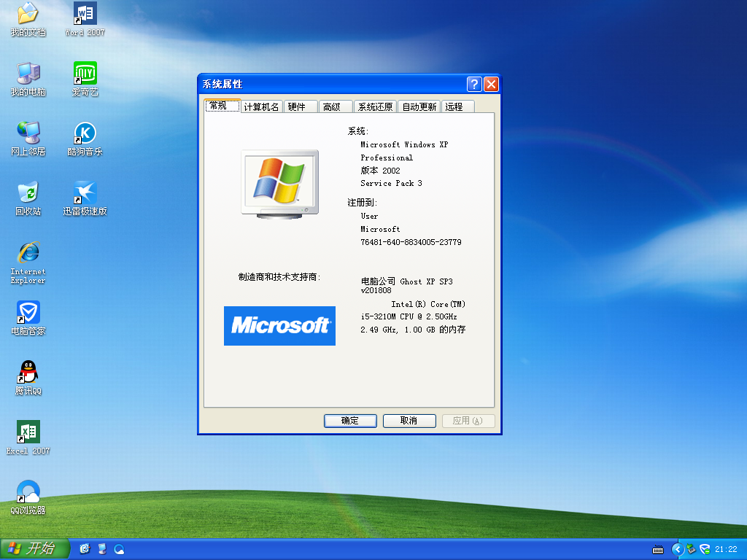Click the 系统属性 dialog title bar

click(333, 85)
